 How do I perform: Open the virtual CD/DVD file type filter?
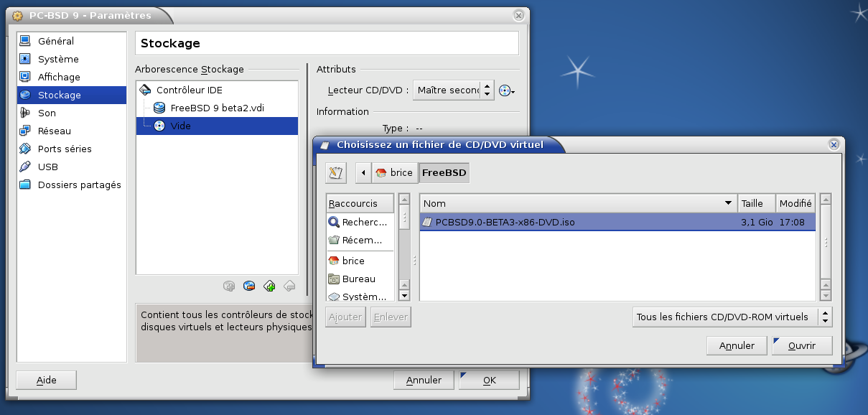pyautogui.click(x=732, y=317)
